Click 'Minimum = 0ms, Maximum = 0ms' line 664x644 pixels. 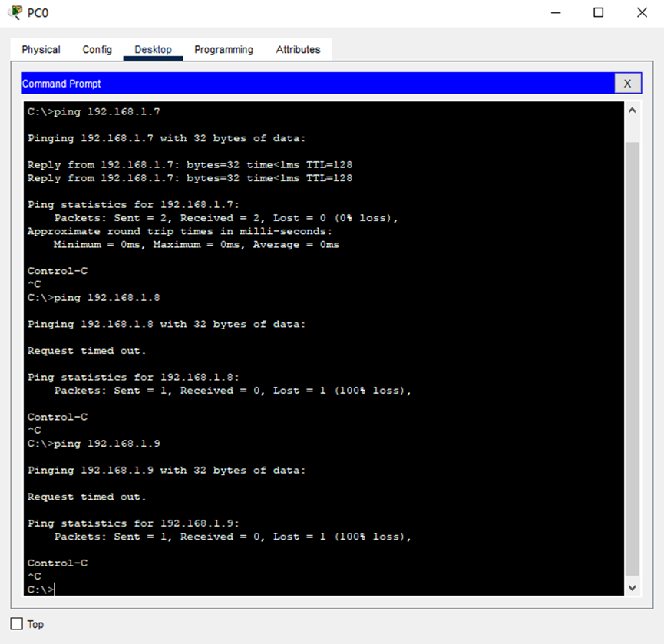(196, 245)
